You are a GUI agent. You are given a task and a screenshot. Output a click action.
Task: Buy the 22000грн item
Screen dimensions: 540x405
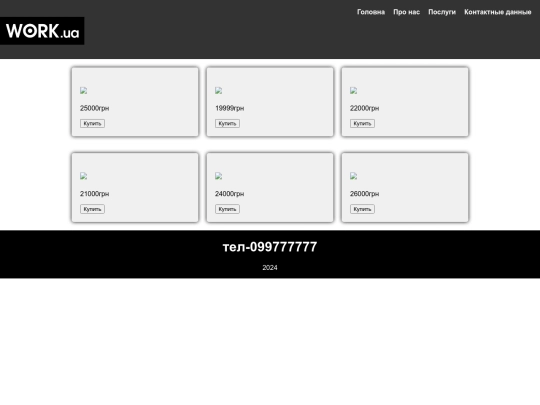click(362, 123)
